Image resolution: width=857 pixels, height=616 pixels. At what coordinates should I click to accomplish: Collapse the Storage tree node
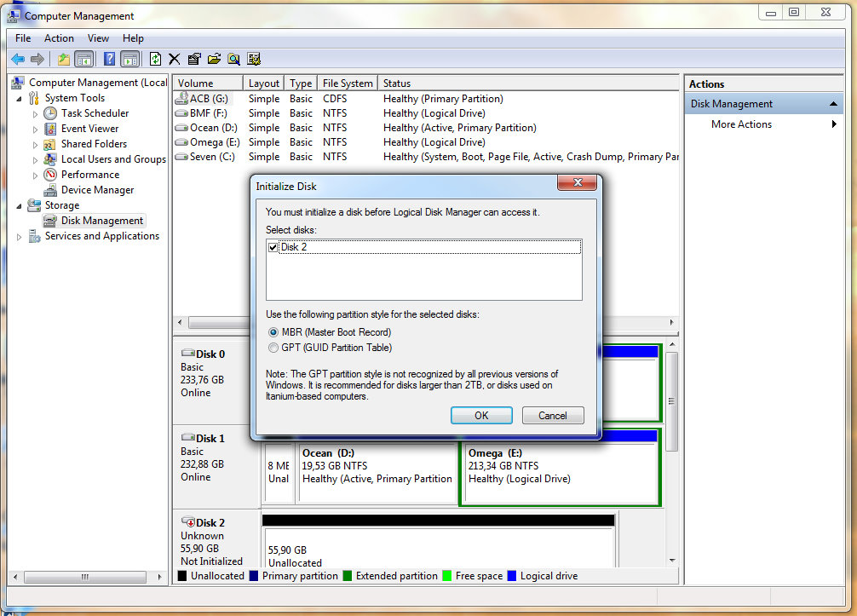[20, 205]
